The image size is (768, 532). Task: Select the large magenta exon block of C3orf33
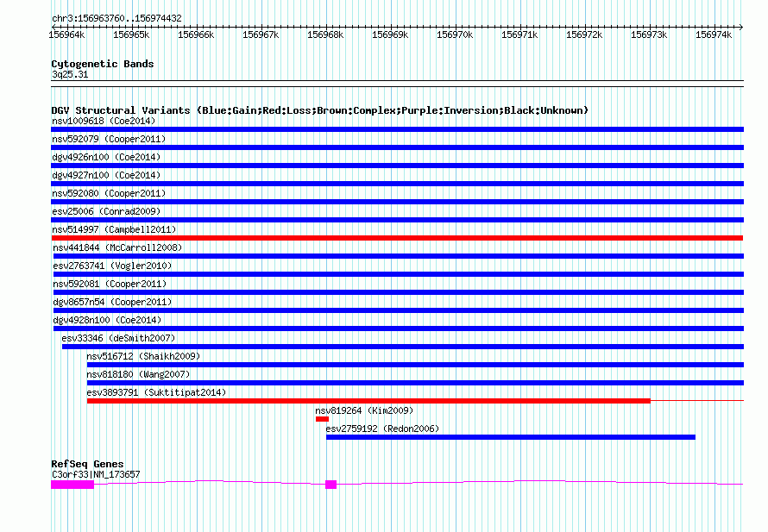tap(72, 485)
